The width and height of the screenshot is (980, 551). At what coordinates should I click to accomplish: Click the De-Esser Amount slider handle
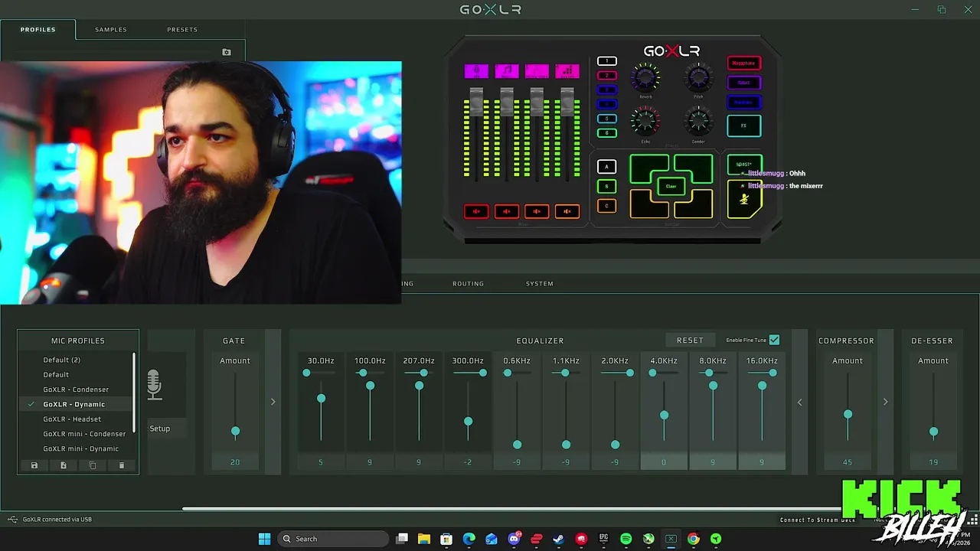click(x=933, y=432)
